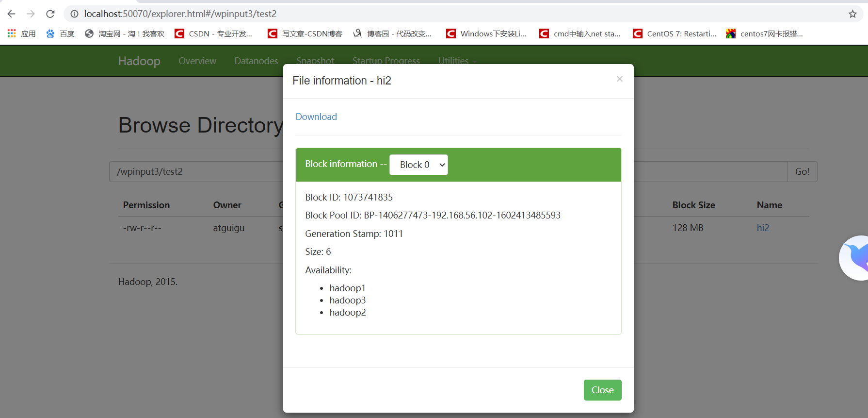
Task: Reload the page with refresh icon
Action: click(50, 14)
